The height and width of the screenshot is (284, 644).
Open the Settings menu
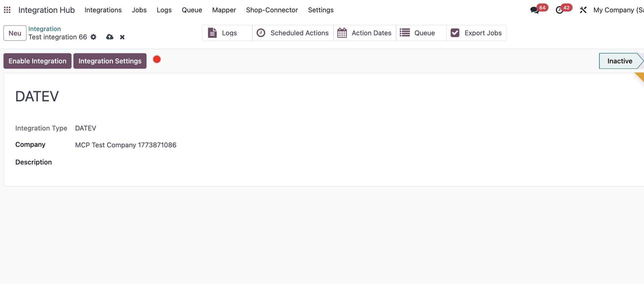click(x=321, y=10)
